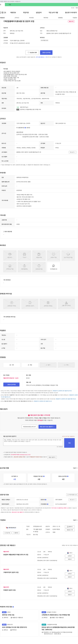
Task: Click the 관심기업 star button
Action: point(7,533)
